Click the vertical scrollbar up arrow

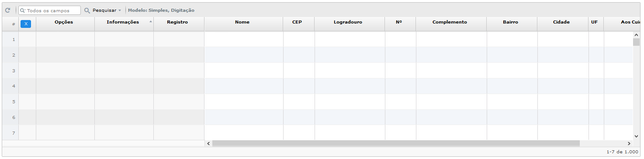(636, 35)
